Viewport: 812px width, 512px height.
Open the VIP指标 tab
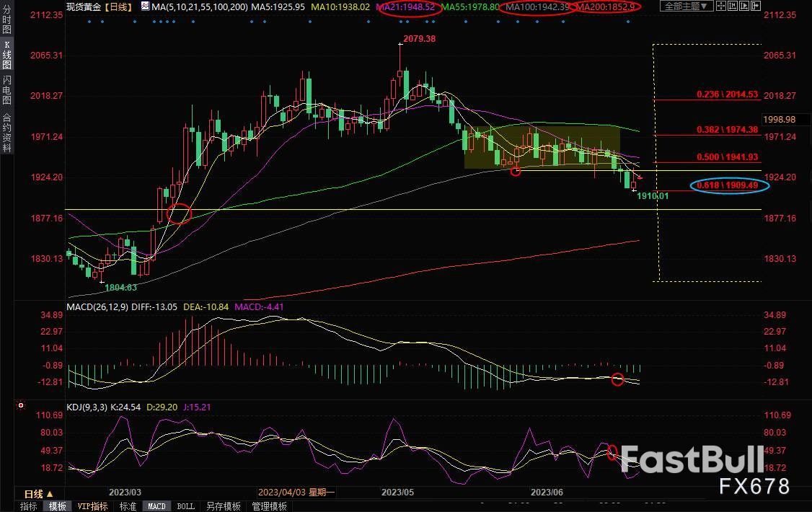[93, 506]
